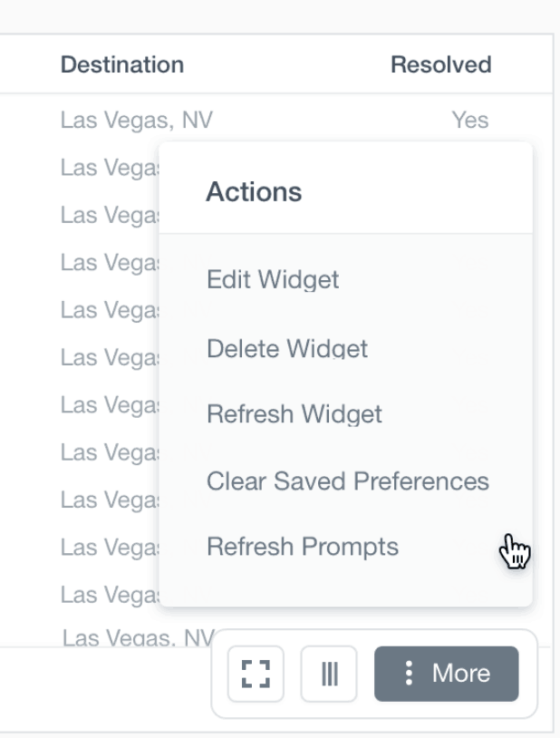Select Delete Widget in the menu
Viewport: 560px width, 738px height.
click(287, 348)
